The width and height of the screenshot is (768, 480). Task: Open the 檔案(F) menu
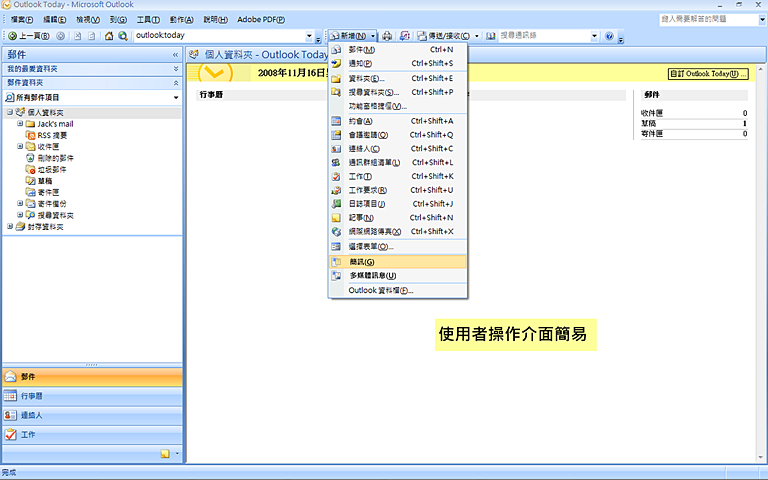point(22,20)
